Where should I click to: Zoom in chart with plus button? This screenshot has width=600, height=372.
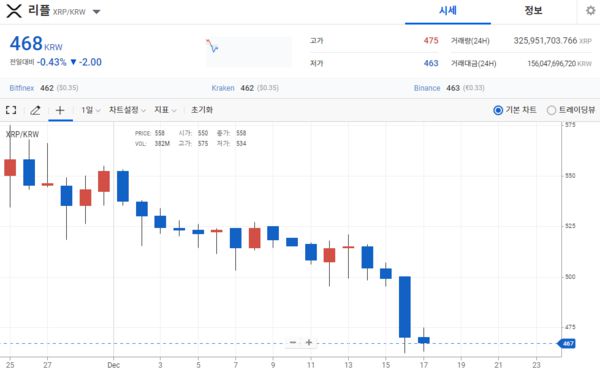[x=309, y=342]
